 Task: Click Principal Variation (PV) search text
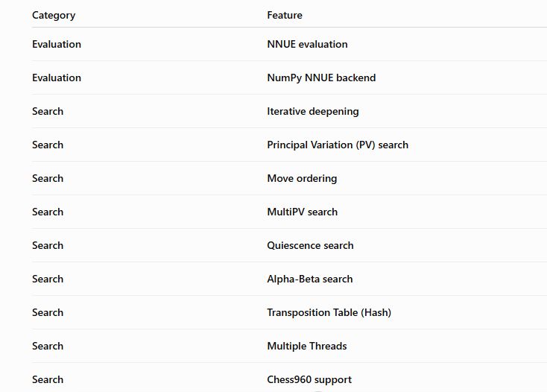[338, 145]
